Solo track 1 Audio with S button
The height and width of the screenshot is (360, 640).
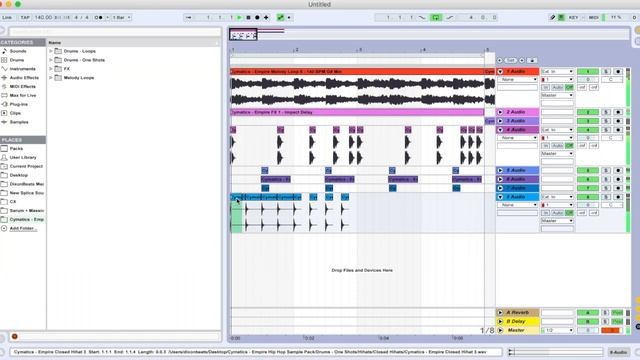pos(606,71)
